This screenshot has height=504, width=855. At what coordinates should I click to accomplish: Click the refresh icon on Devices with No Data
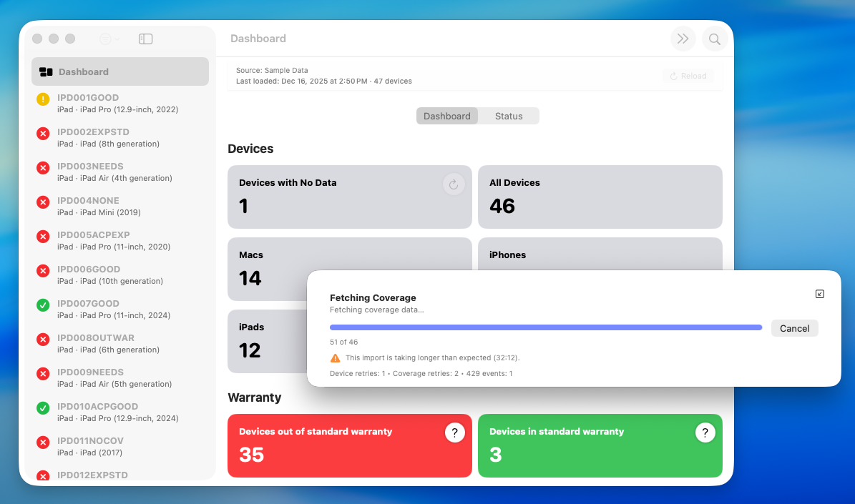[x=454, y=184]
